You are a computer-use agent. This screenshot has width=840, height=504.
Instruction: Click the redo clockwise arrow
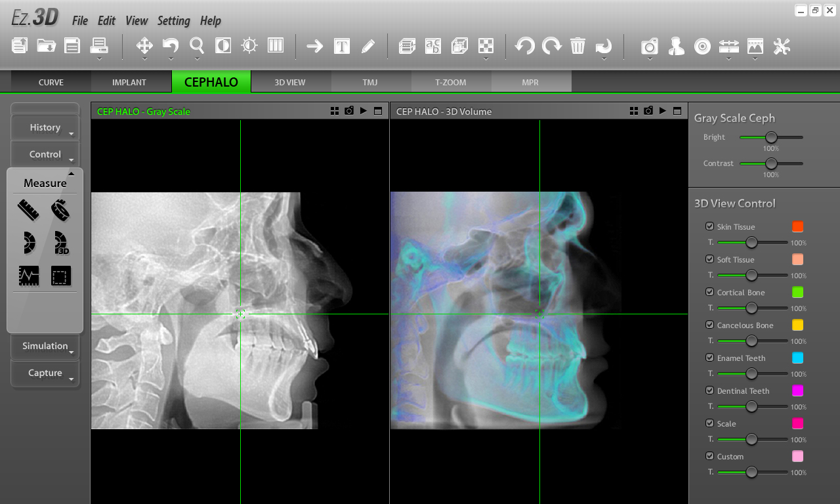coord(551,45)
